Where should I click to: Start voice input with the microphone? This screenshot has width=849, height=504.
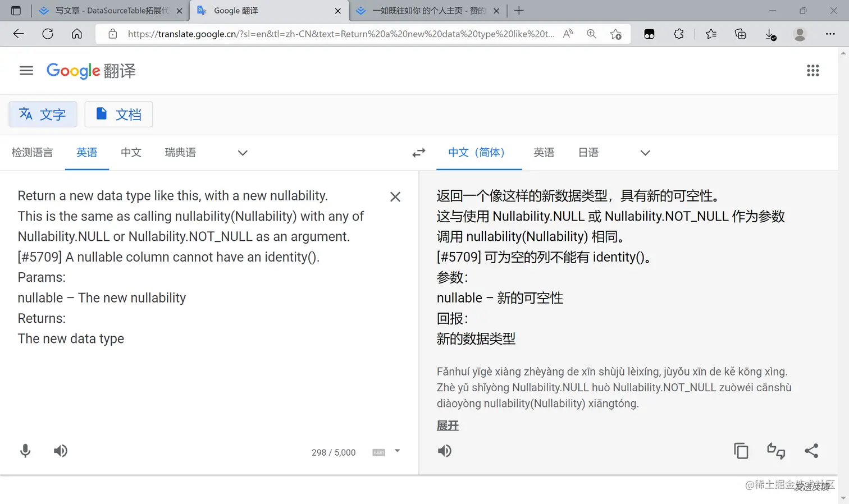(25, 451)
